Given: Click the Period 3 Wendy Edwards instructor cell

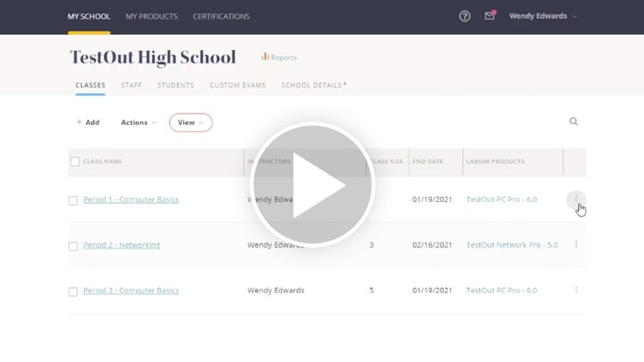Looking at the screenshot, I should pos(275,290).
